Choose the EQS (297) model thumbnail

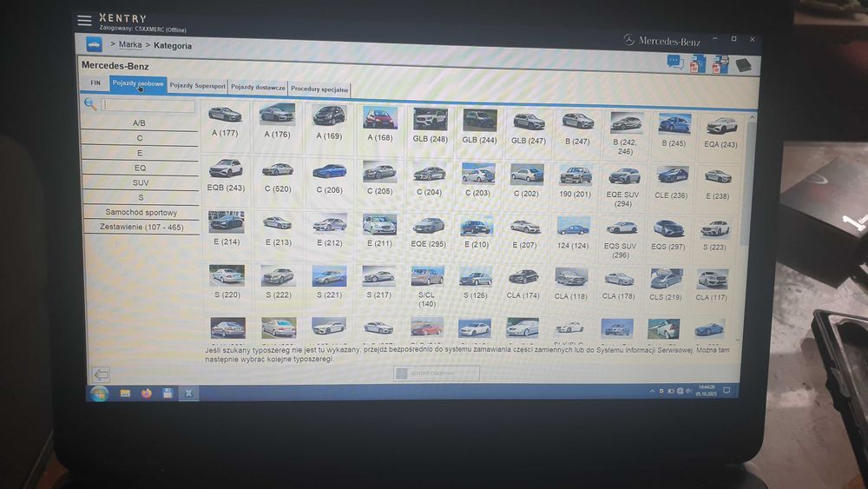[x=668, y=228]
